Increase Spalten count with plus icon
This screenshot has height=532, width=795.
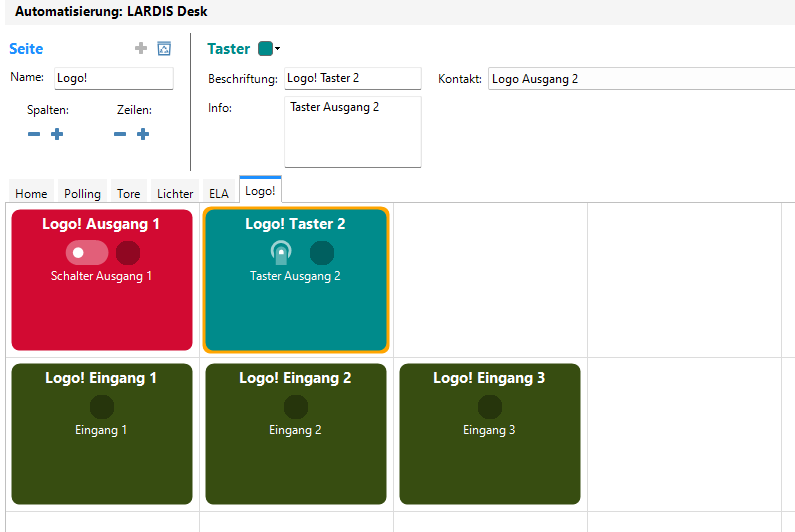point(57,134)
